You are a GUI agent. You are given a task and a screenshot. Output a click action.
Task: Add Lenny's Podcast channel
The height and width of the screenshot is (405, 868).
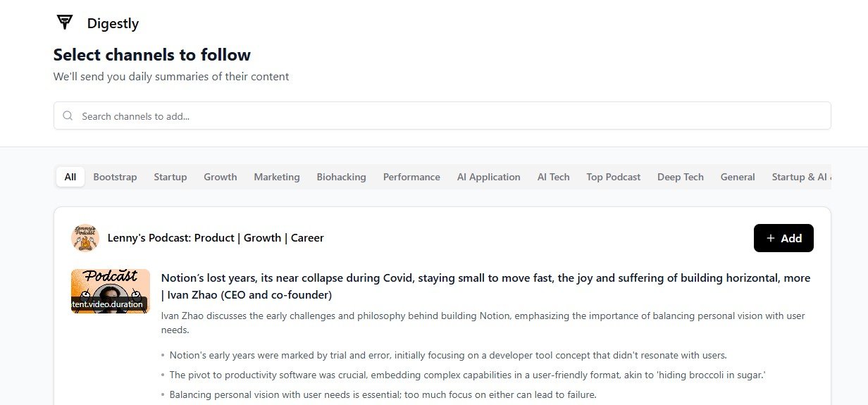(x=783, y=238)
